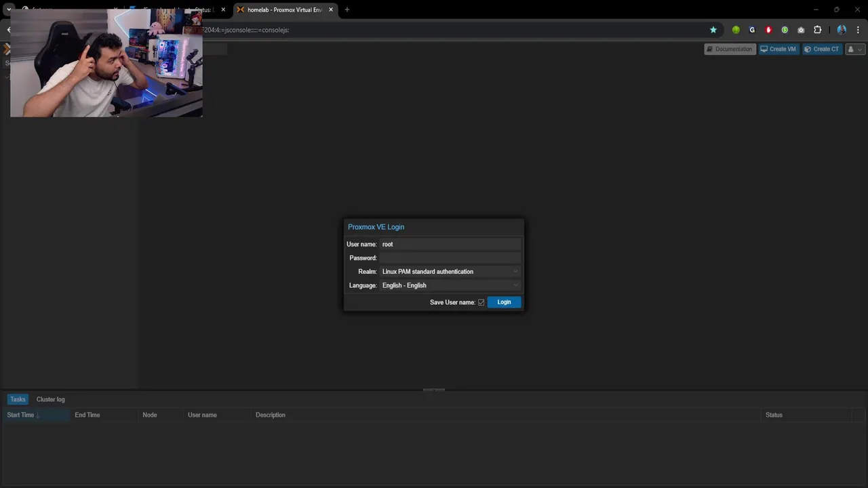The height and width of the screenshot is (488, 868).
Task: Open the user account menu dropdown
Action: [x=854, y=49]
